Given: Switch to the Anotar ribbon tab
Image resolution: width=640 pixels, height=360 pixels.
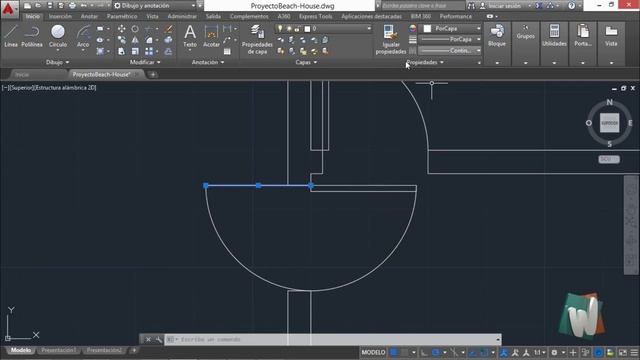Looking at the screenshot, I should [x=89, y=16].
